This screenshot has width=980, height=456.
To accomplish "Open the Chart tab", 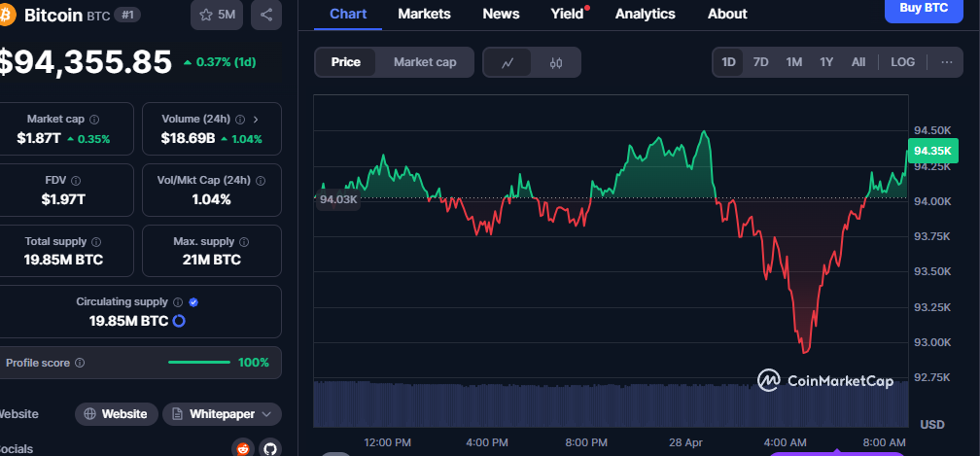I will (x=348, y=14).
